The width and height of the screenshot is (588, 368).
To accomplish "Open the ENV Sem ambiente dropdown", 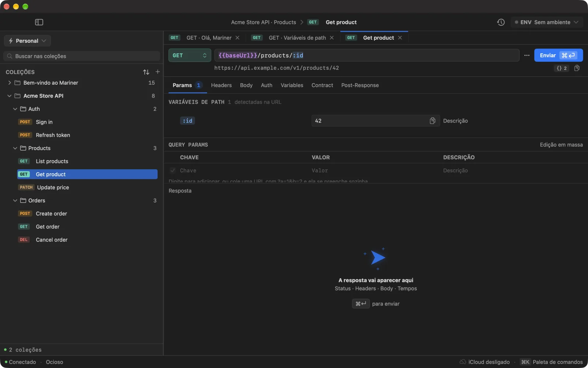I will [547, 22].
